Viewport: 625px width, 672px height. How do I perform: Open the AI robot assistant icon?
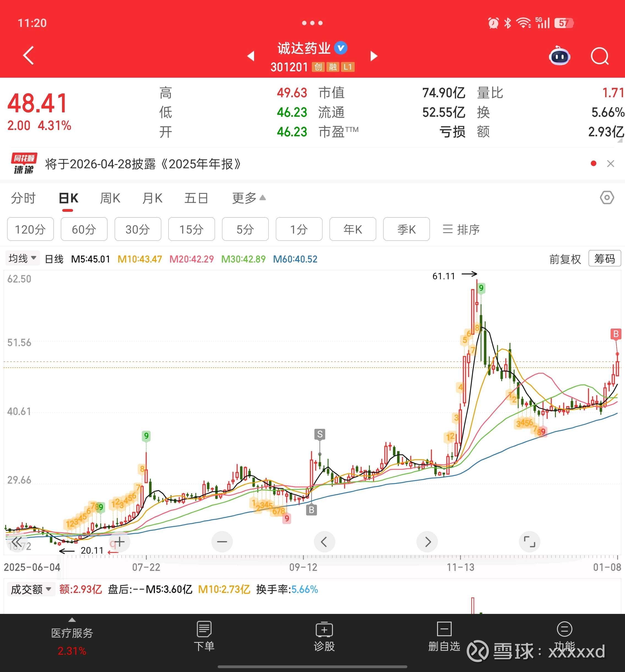point(559,56)
